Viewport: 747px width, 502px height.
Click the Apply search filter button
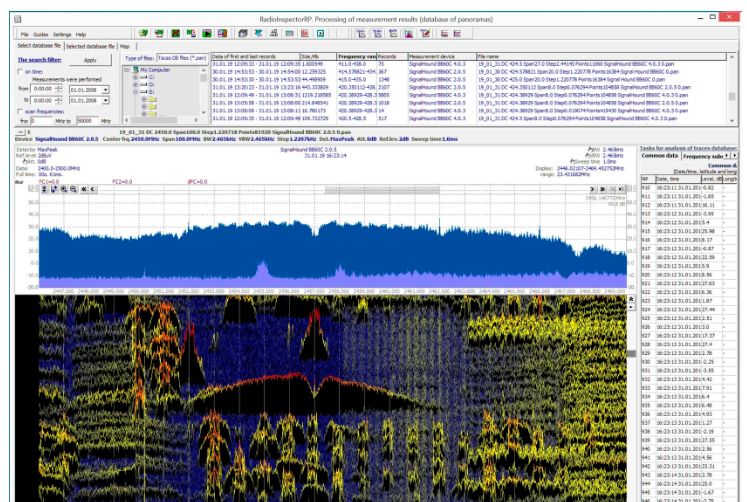coord(90,60)
